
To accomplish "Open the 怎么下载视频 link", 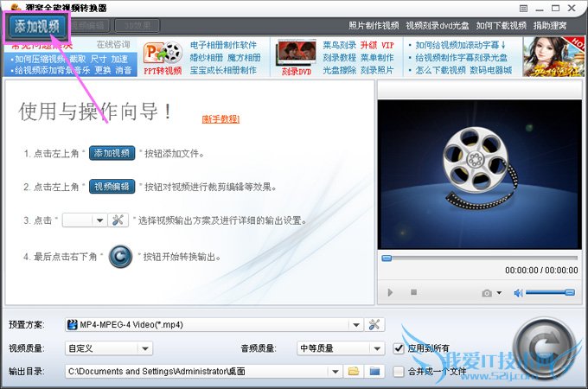I will pos(440,70).
